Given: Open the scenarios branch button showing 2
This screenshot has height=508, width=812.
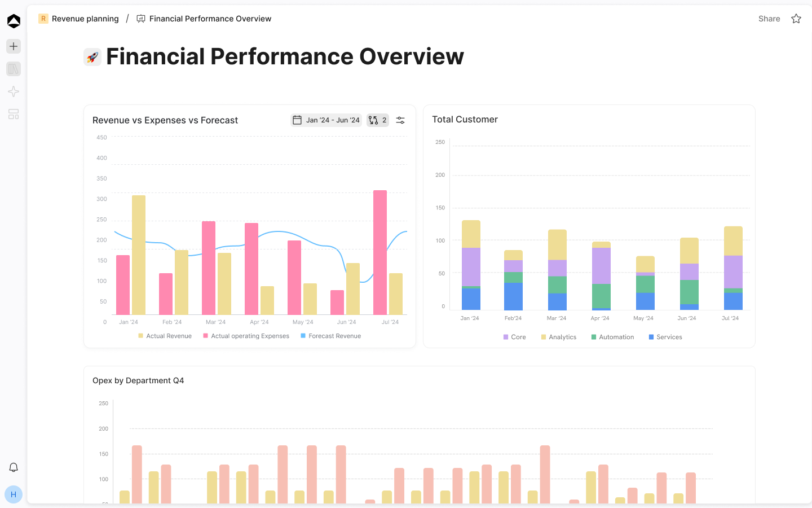Looking at the screenshot, I should 378,120.
